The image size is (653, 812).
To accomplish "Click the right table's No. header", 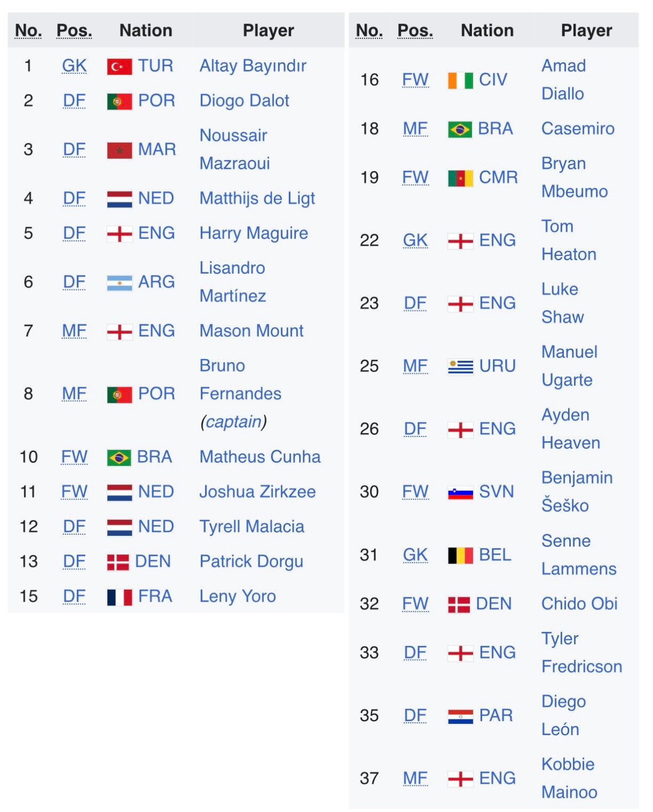I will 369,31.
